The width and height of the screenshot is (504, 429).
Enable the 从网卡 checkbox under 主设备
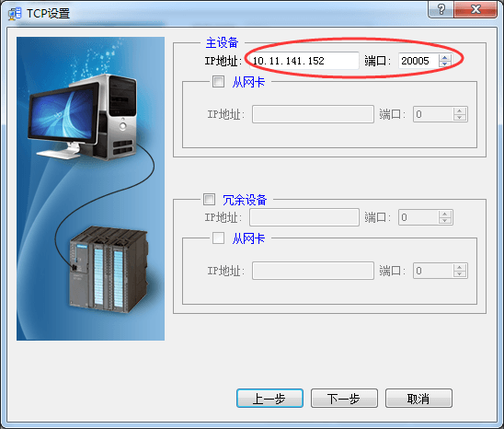click(218, 81)
